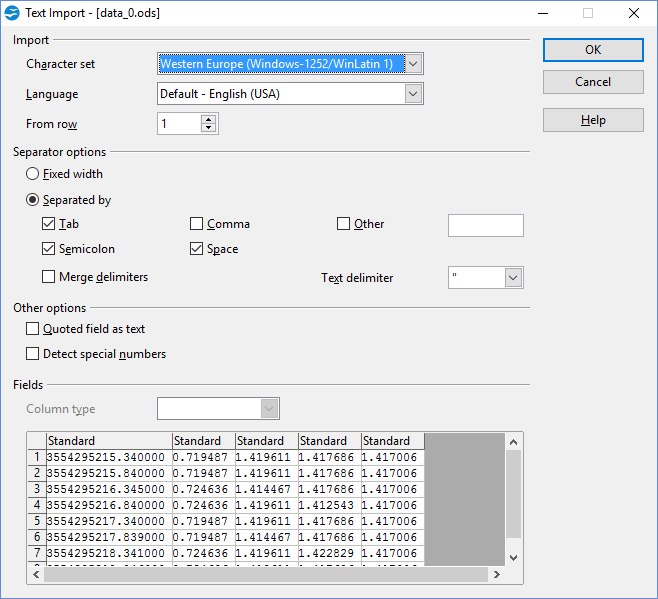Increase the From row spinner value
The image size is (658, 599).
(208, 119)
